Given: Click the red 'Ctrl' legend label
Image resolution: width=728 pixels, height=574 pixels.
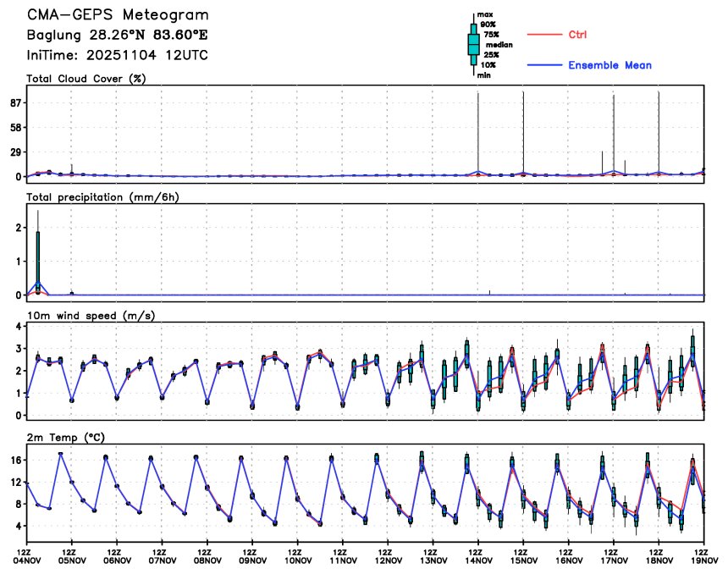Looking at the screenshot, I should click(x=577, y=35).
